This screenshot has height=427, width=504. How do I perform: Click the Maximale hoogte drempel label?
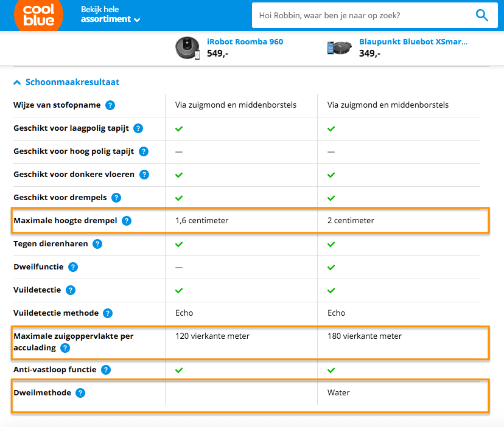65,221
